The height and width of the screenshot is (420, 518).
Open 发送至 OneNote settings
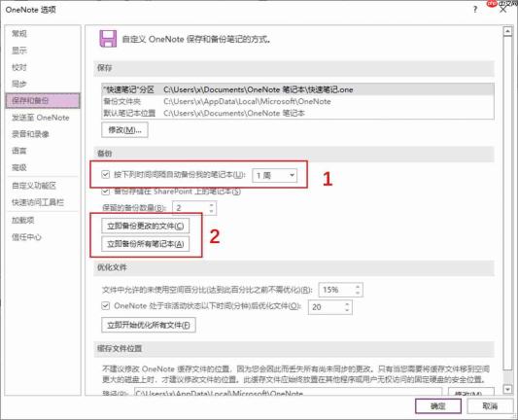pyautogui.click(x=41, y=118)
